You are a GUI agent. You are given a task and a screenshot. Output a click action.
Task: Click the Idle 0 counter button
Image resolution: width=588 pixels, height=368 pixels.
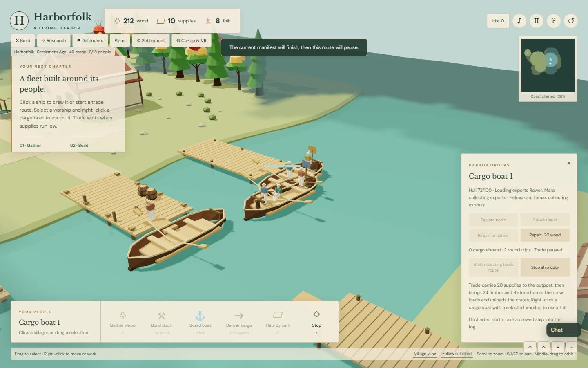[x=498, y=21]
